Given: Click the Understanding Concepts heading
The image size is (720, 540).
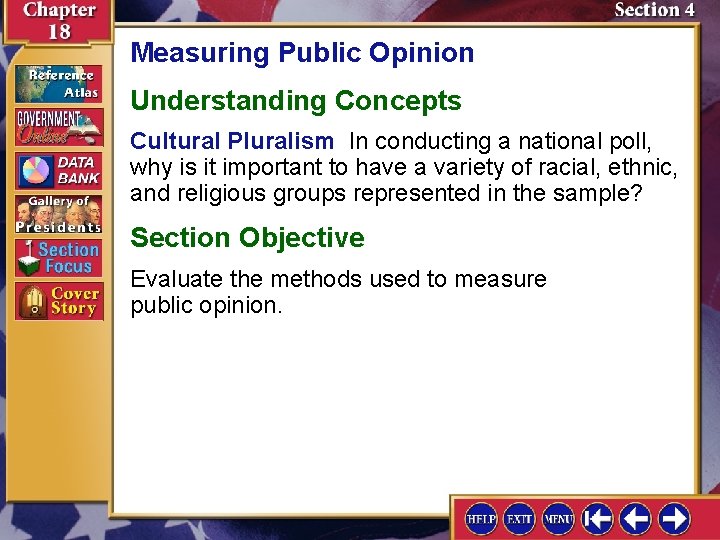Looking at the screenshot, I should pyautogui.click(x=296, y=101).
